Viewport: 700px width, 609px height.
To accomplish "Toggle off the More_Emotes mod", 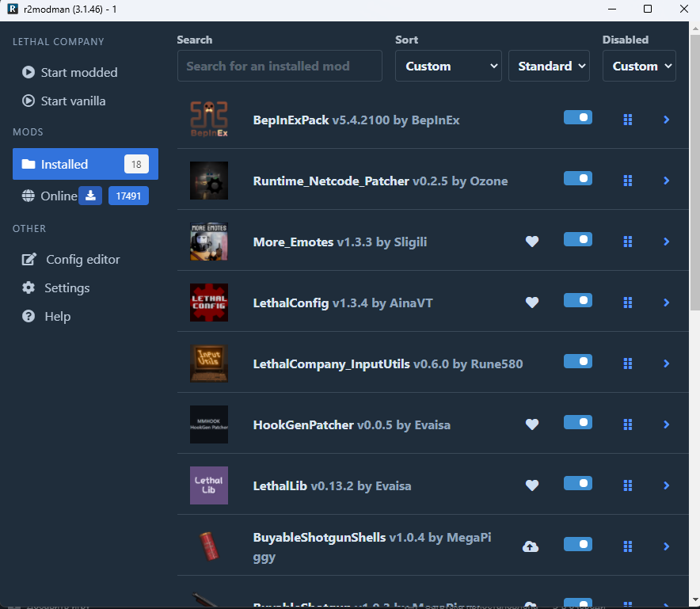I will (578, 239).
